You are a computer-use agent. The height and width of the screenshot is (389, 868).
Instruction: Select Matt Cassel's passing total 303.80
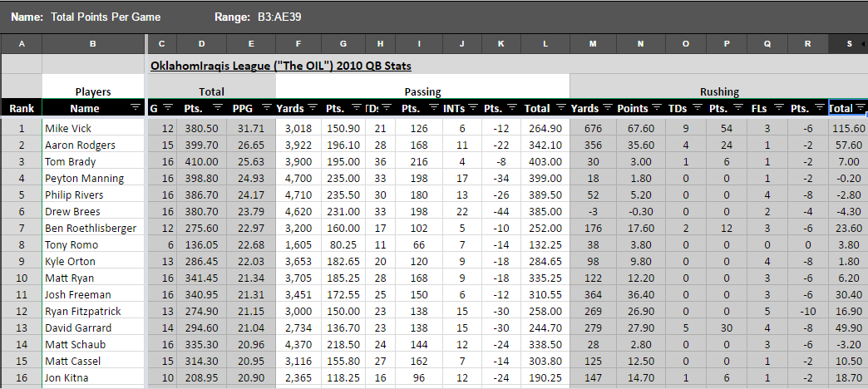(545, 361)
